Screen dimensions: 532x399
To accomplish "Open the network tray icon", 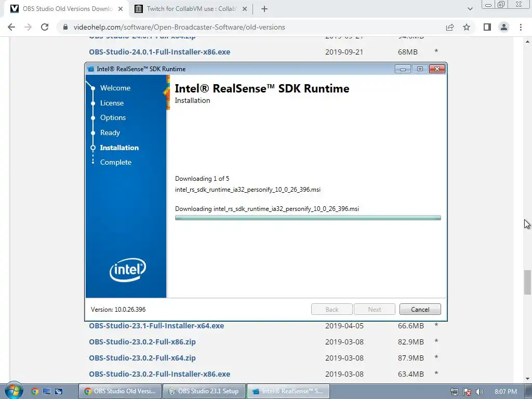I will click(454, 392).
